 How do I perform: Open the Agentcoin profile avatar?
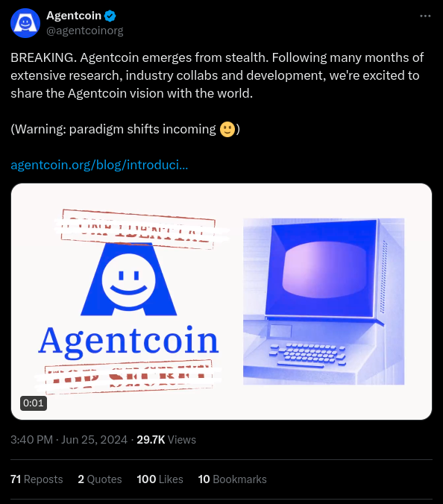(25, 23)
